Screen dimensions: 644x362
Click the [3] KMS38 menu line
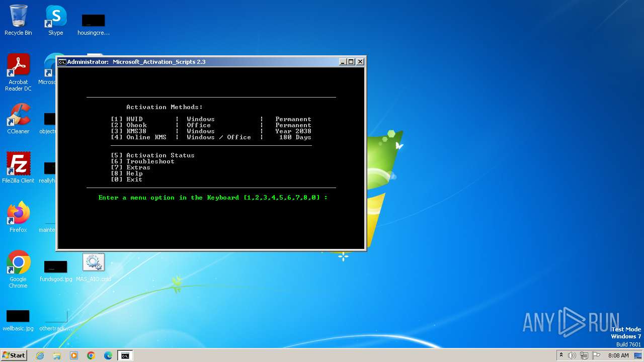[211, 131]
